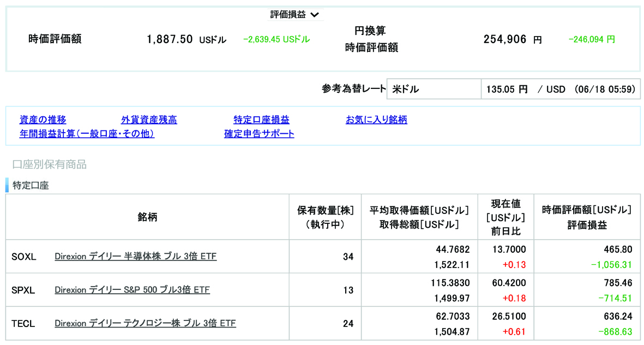Open Direxion デイリー S&P 500 ブル3倍 ETF link
The image size is (644, 345).
[x=133, y=290]
